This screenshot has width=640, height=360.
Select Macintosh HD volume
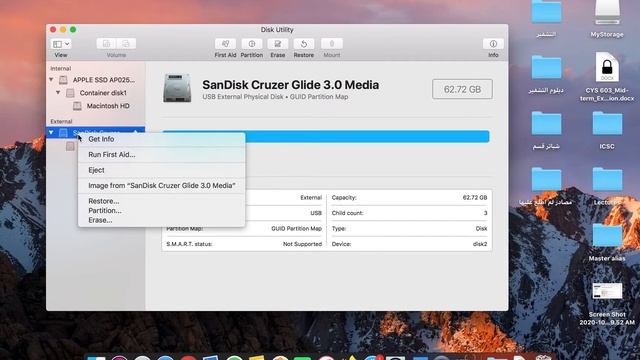108,106
